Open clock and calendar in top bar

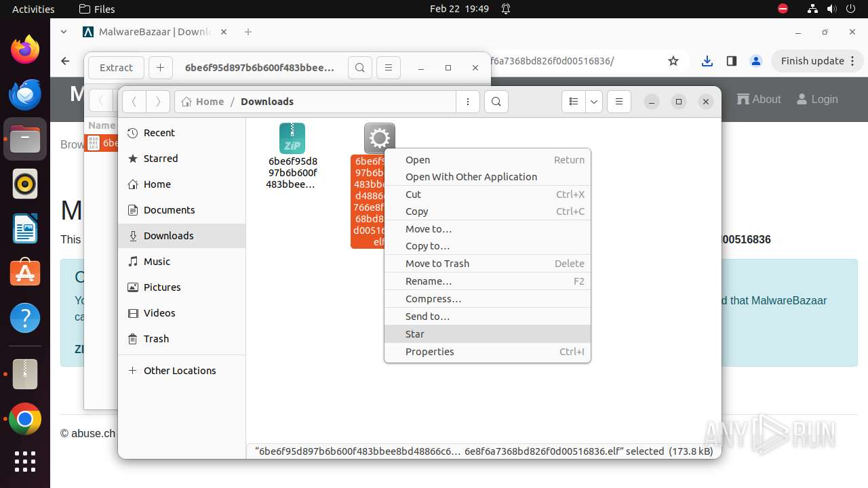click(x=459, y=9)
